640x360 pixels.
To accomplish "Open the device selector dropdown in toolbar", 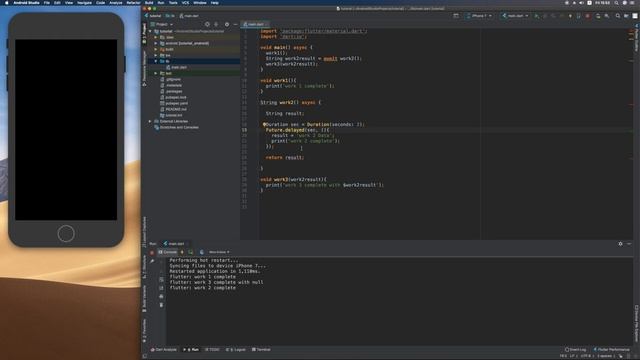I will [479, 16].
